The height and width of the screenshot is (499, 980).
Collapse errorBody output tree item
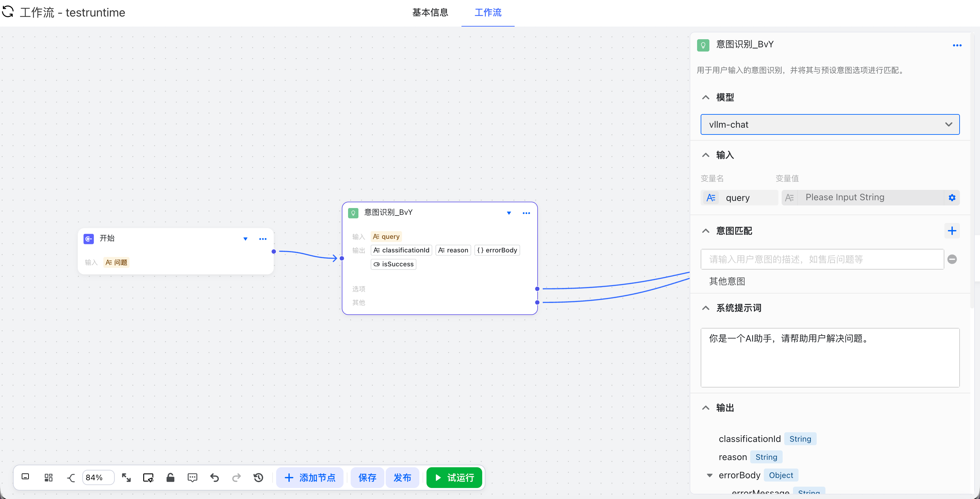709,475
